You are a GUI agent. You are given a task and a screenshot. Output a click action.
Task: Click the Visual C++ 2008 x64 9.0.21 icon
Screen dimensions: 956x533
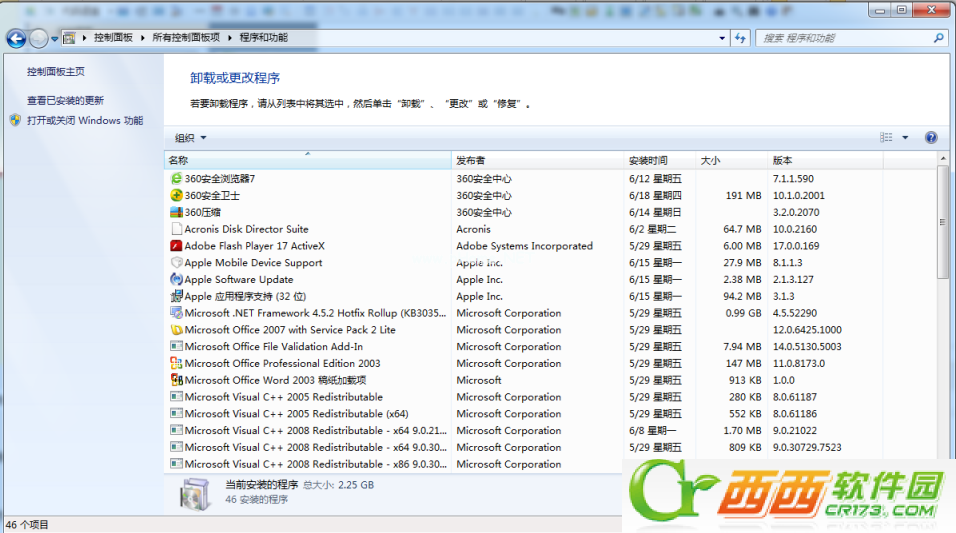tap(176, 430)
